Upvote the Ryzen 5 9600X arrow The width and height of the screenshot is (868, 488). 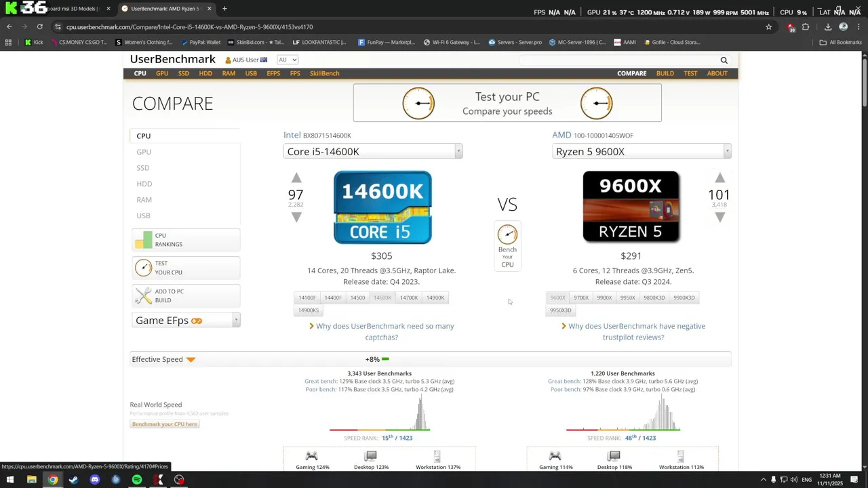coord(720,178)
